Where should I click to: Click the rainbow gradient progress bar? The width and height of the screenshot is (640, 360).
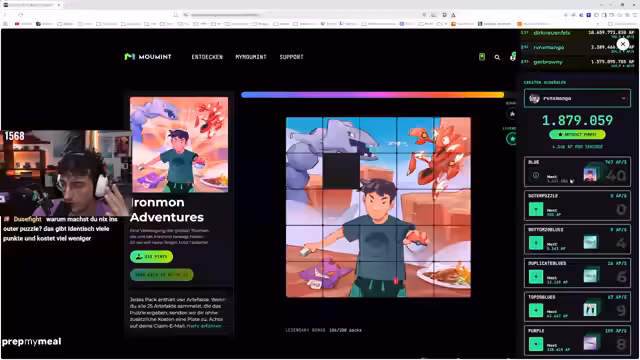[372, 95]
